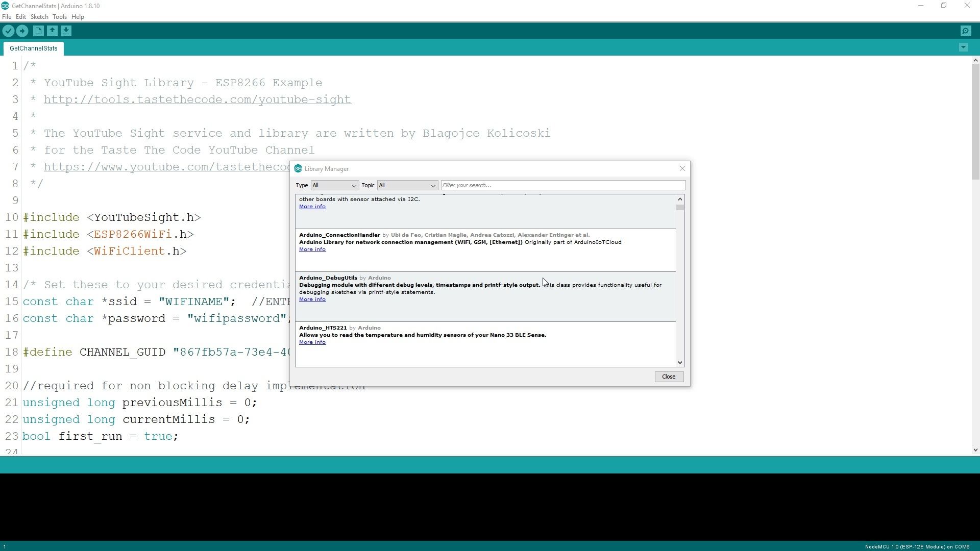This screenshot has height=551, width=980.
Task: Click the Upload arrow icon
Action: click(x=22, y=31)
